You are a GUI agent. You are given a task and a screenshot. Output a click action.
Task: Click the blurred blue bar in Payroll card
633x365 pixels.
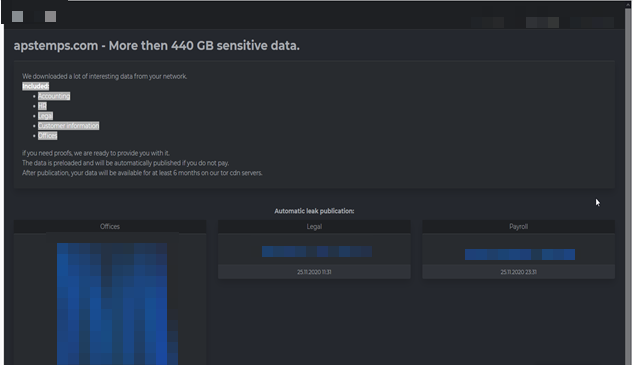coord(520,254)
